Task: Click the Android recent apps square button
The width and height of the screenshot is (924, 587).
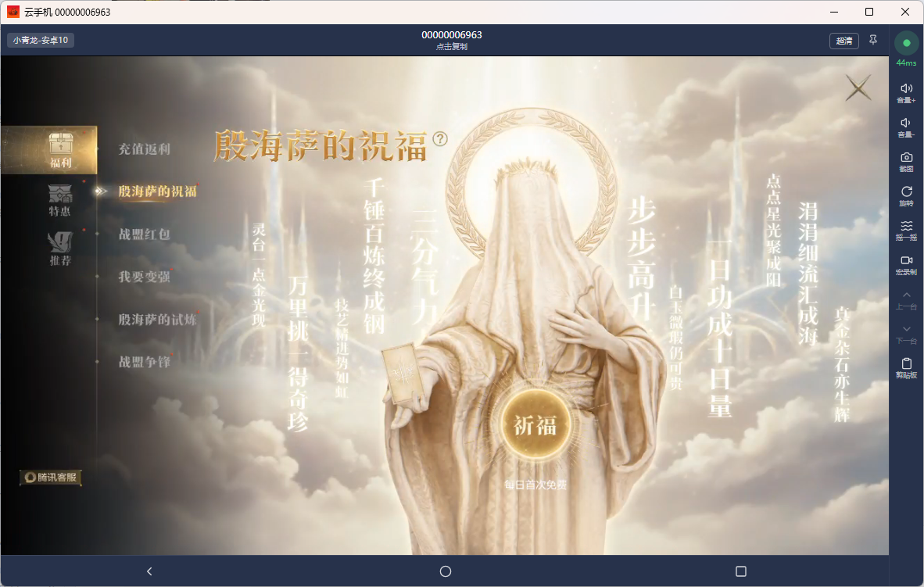Action: [x=741, y=571]
